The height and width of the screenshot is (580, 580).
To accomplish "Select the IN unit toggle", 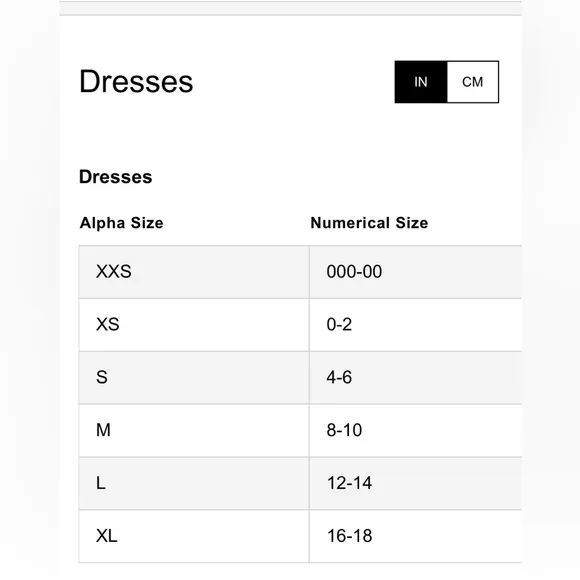I will click(421, 82).
